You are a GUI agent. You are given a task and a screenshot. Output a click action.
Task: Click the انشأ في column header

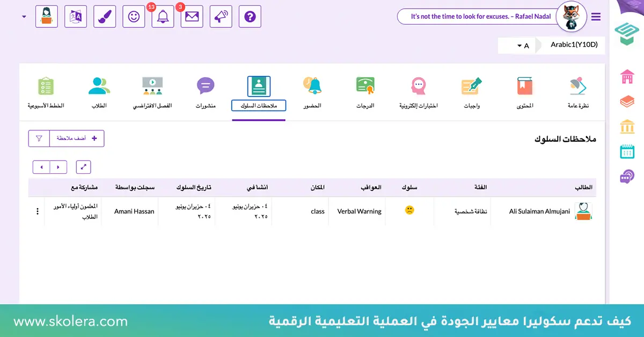click(257, 187)
